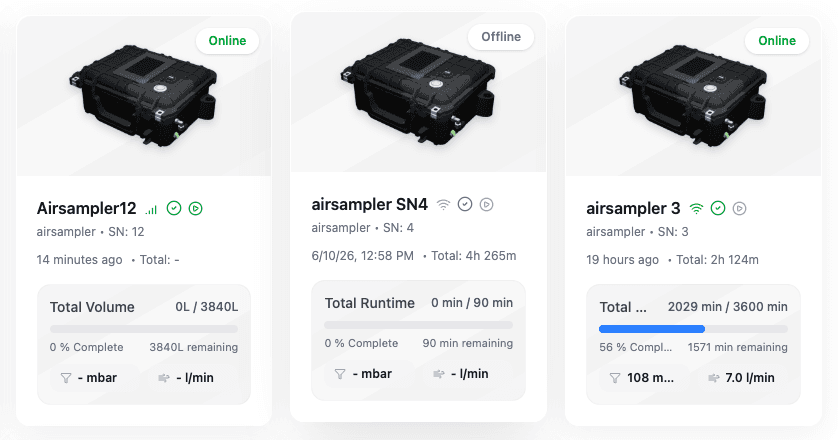Click the green checkmark icon beside Airsampler12

coord(174,209)
